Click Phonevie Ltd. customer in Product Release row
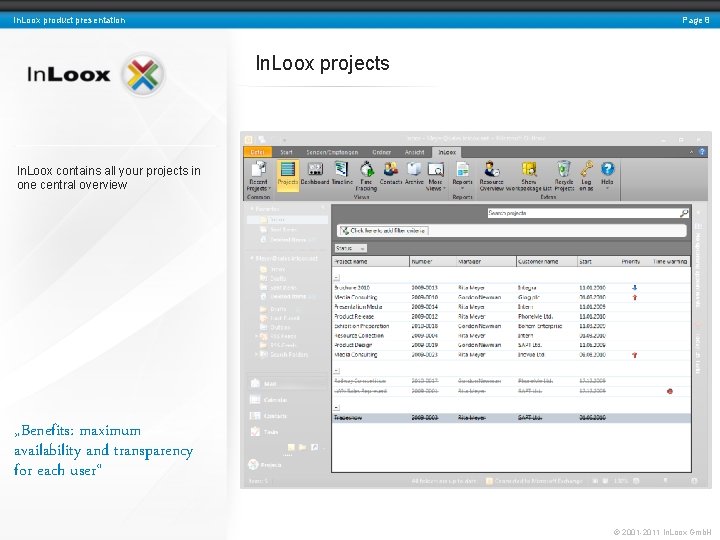720x540 pixels. (535, 316)
